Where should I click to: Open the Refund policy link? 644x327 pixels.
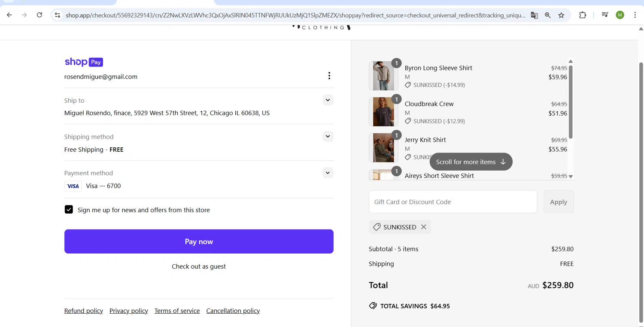pos(84,311)
